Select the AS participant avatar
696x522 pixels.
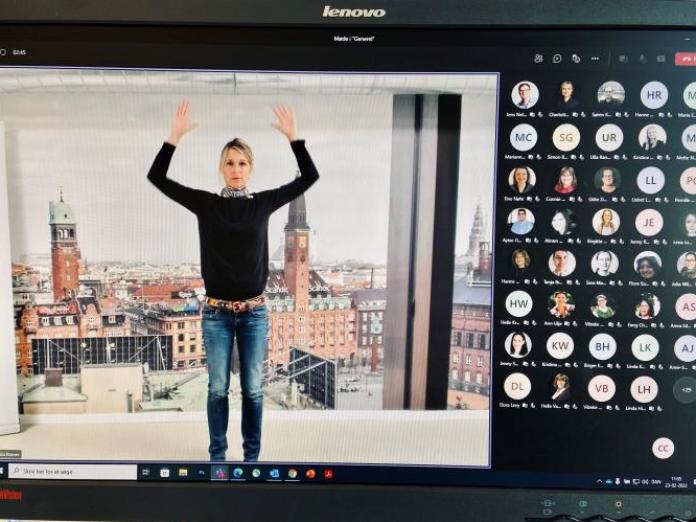click(686, 307)
